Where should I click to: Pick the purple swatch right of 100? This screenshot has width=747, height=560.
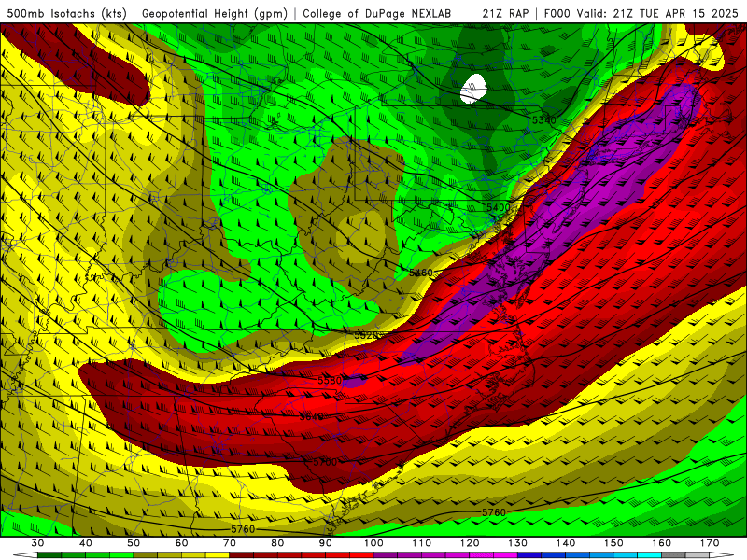coord(386,555)
